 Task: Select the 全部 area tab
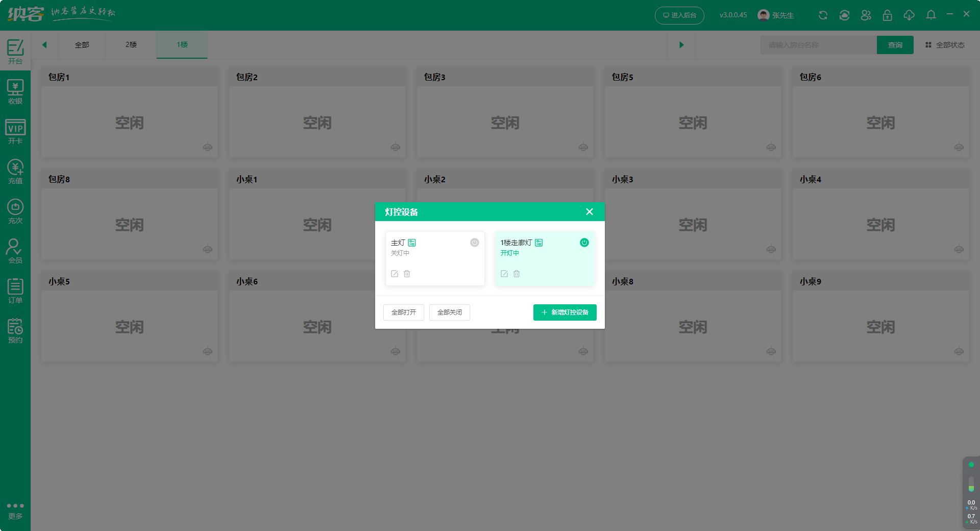tap(82, 45)
